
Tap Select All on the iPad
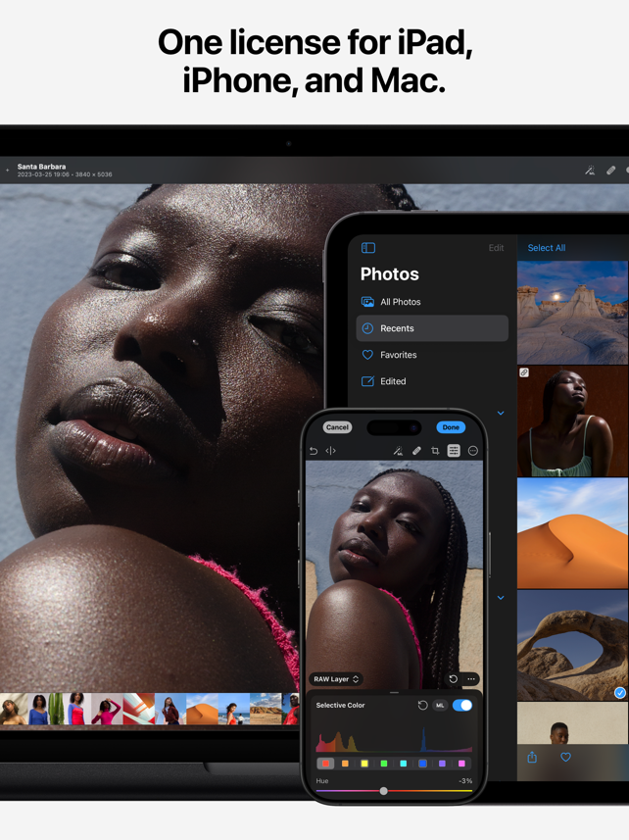[x=546, y=248]
